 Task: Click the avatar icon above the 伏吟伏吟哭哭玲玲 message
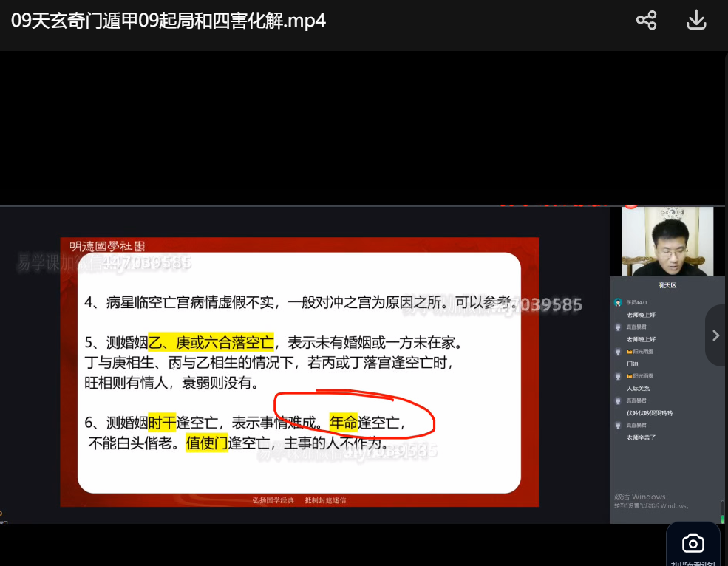(x=618, y=400)
